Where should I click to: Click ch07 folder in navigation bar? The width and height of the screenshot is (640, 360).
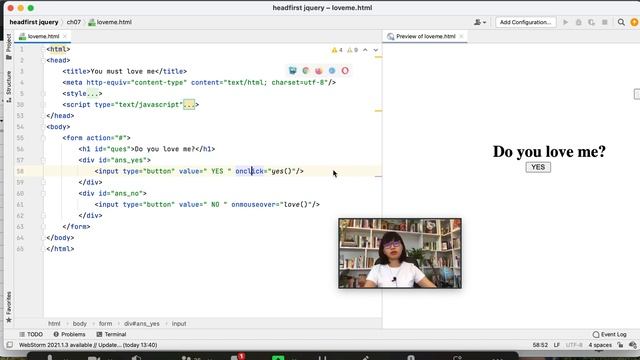[x=74, y=22]
